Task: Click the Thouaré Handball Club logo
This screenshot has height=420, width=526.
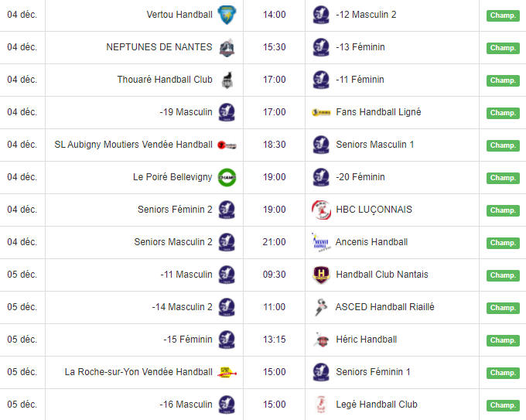Action: [x=227, y=80]
